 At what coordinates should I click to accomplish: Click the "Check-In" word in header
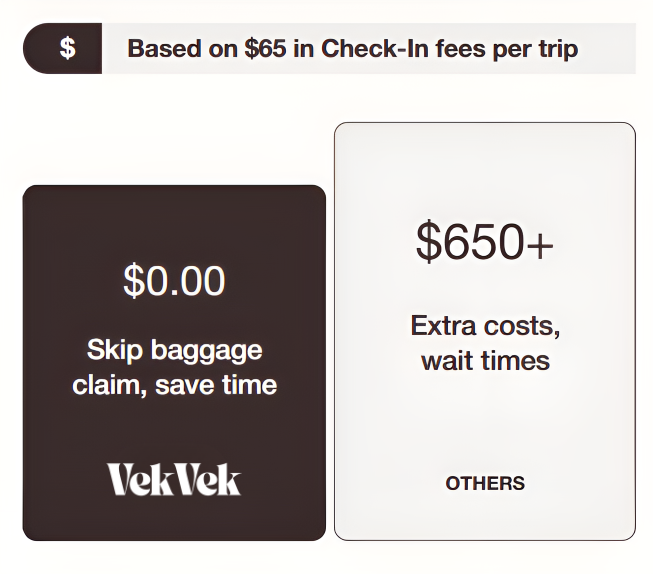tap(372, 49)
